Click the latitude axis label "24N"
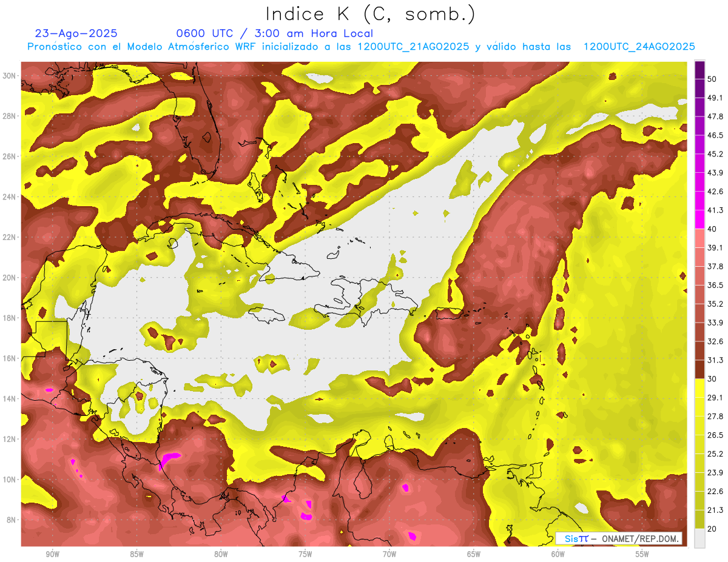 point(9,196)
